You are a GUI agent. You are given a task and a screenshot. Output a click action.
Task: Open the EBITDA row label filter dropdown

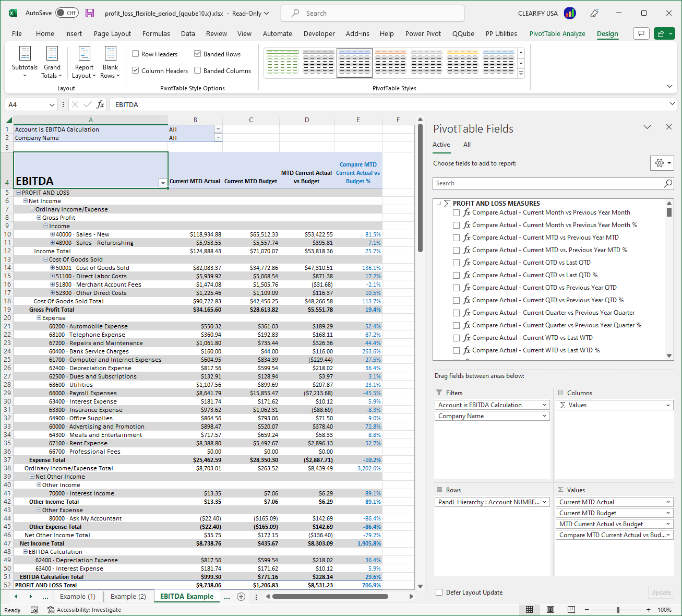(163, 183)
